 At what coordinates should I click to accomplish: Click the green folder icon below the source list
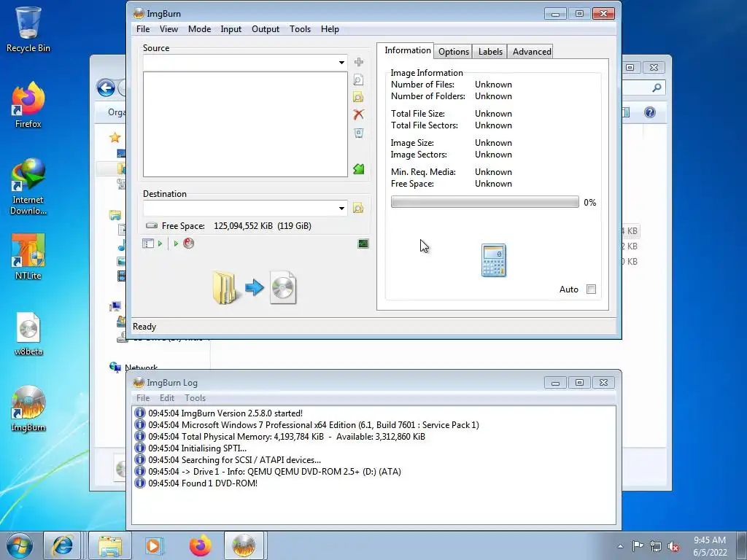pyautogui.click(x=359, y=169)
